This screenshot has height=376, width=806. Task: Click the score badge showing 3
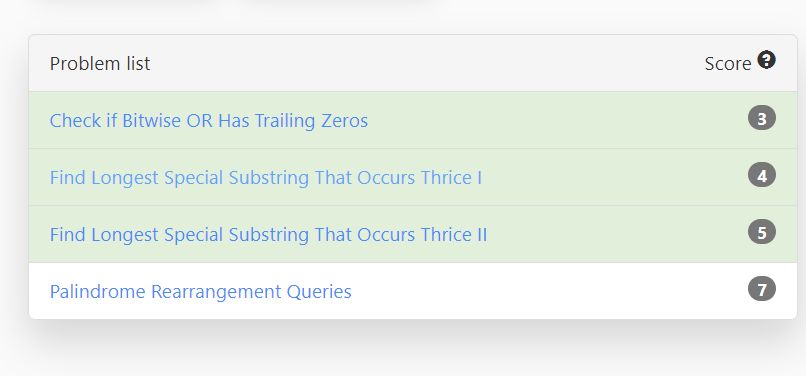click(762, 119)
